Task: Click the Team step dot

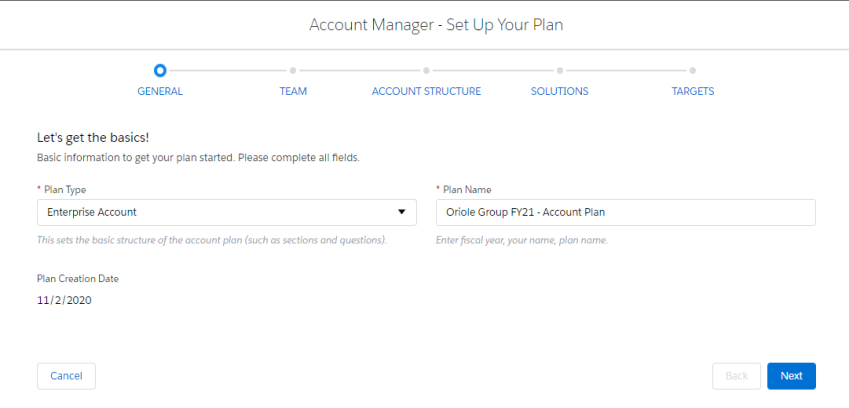Action: 293,70
